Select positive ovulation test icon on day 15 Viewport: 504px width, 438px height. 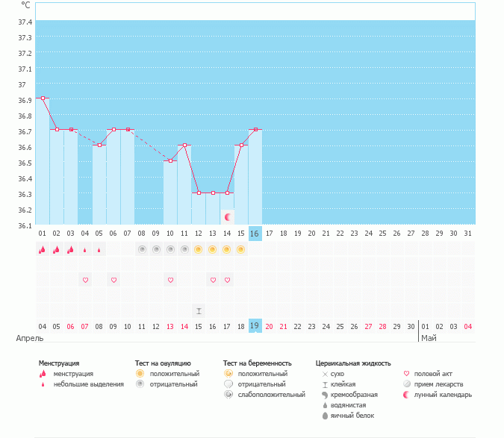click(x=240, y=250)
